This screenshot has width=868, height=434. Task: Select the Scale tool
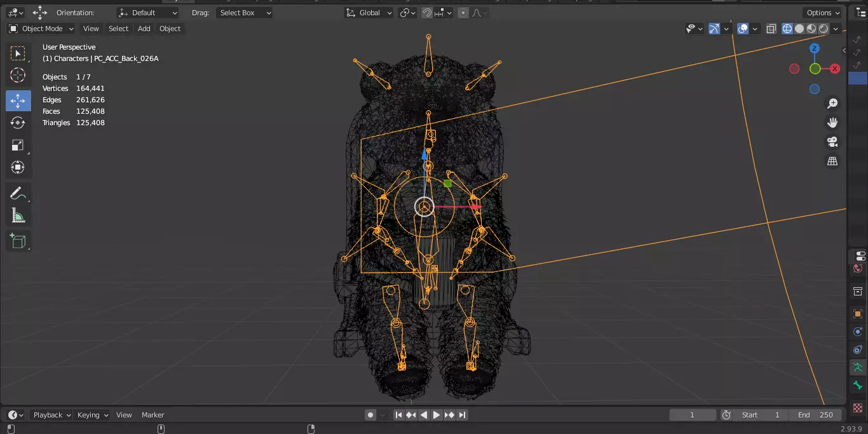18,145
